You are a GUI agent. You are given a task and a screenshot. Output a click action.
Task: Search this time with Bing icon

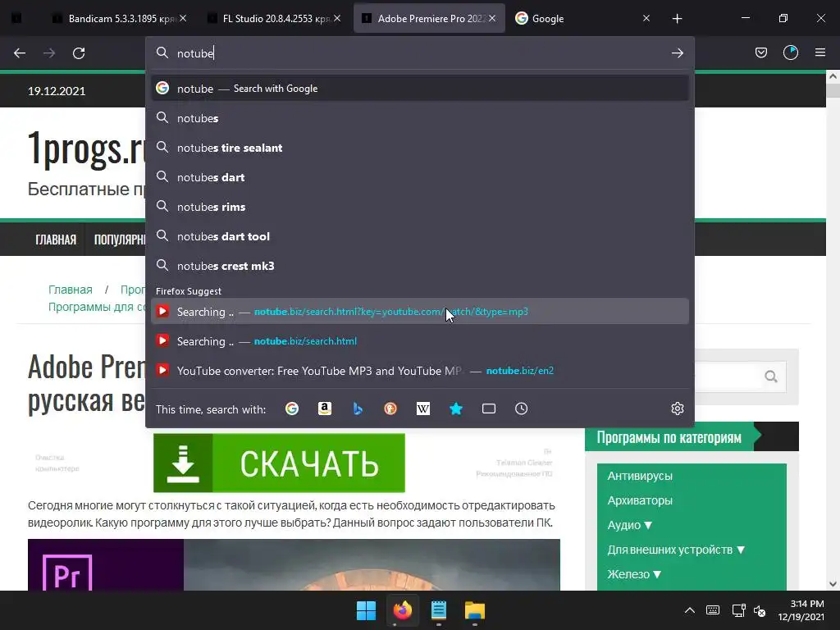click(358, 409)
